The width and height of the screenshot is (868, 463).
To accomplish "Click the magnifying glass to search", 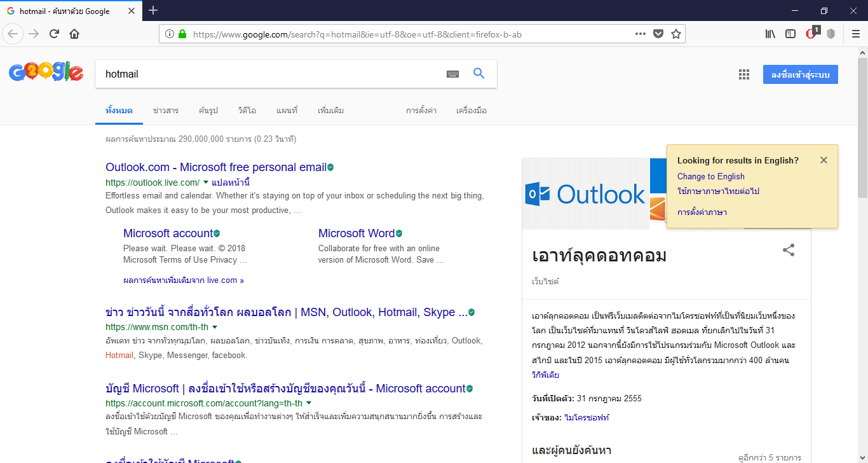I will pos(478,74).
